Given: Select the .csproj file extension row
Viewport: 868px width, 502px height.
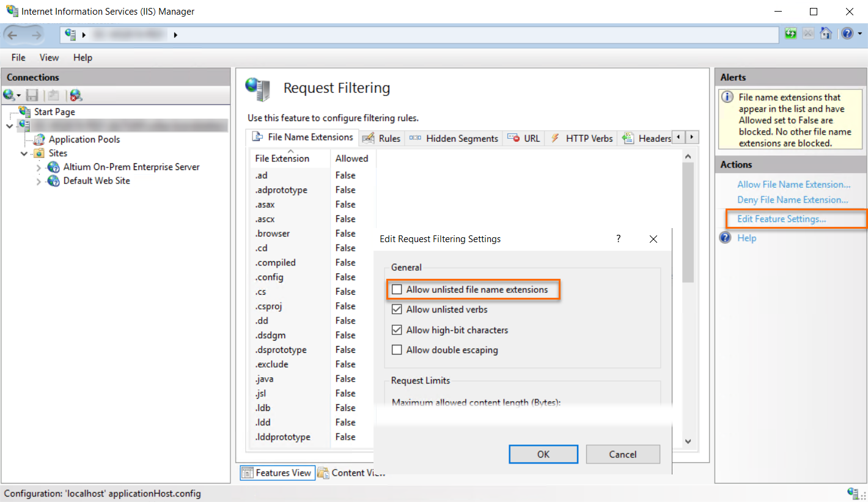Looking at the screenshot, I should tap(312, 306).
